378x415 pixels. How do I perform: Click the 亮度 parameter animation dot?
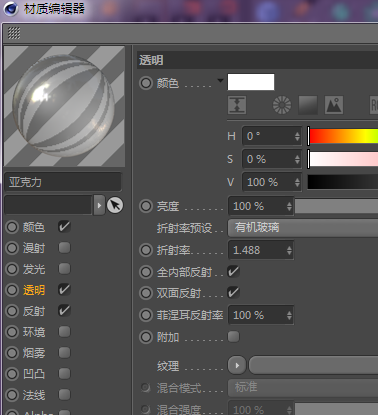coord(146,206)
